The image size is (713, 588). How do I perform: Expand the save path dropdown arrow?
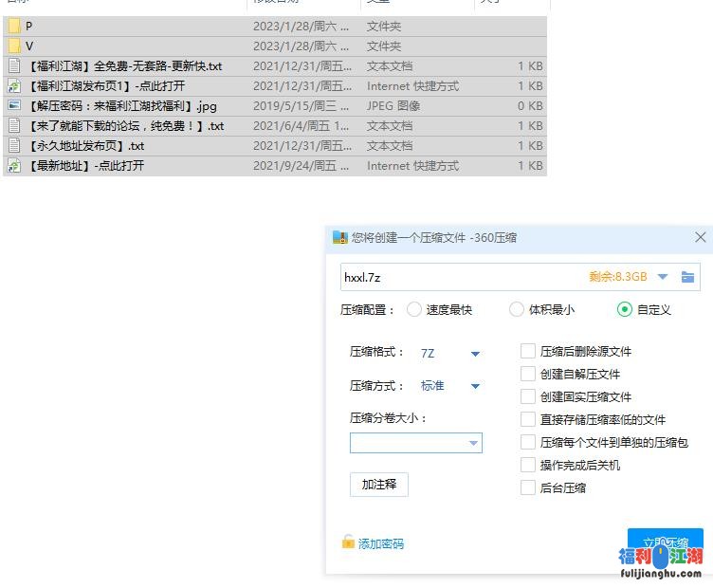click(663, 277)
